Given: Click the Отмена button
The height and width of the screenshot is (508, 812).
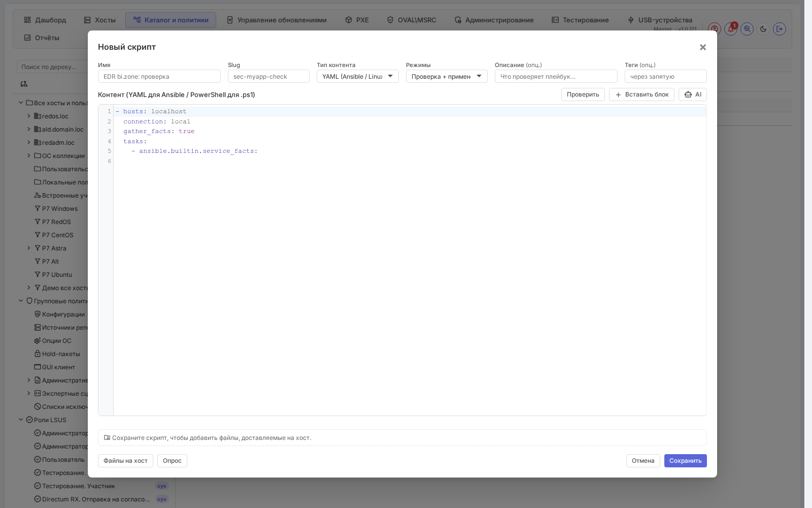Looking at the screenshot, I should click(643, 461).
